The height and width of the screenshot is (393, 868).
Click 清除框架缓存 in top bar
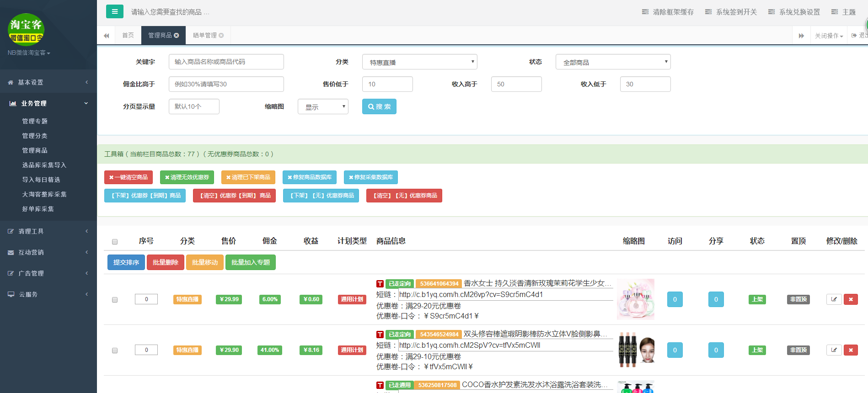tap(668, 12)
